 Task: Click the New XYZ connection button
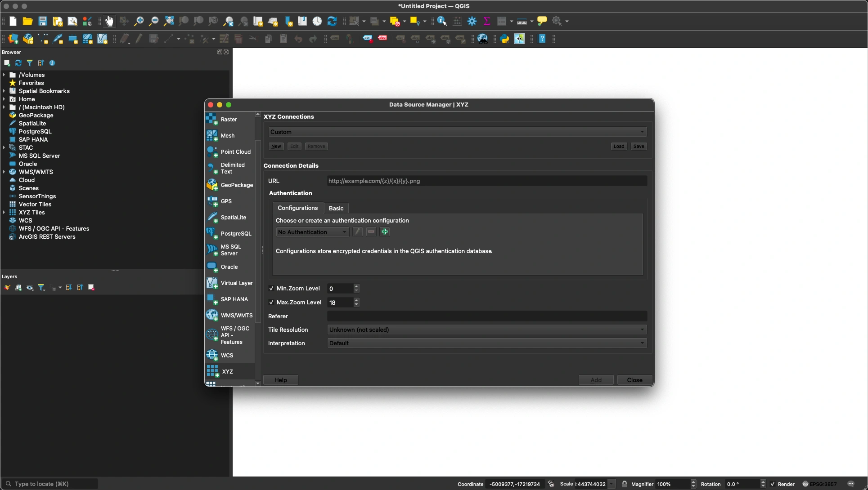point(276,147)
